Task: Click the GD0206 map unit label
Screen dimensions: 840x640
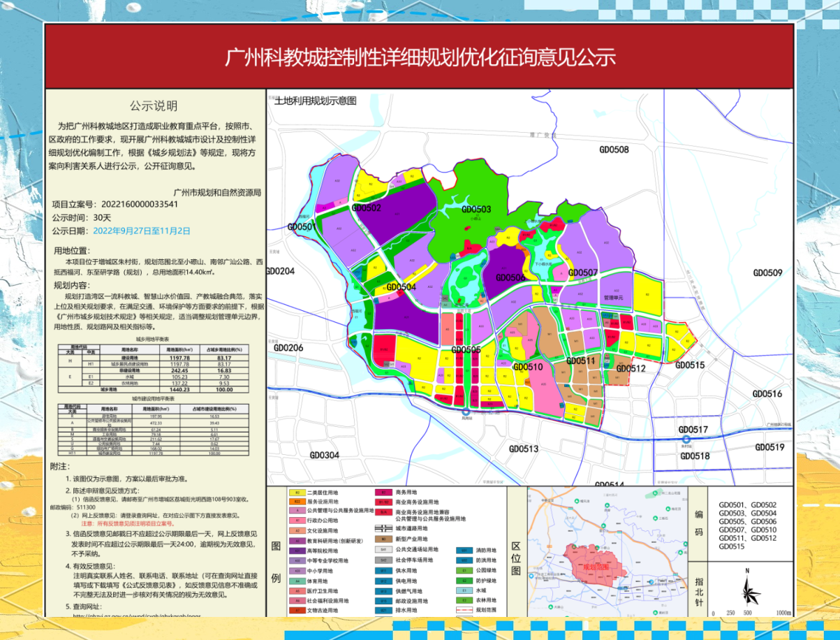Action: [x=288, y=348]
